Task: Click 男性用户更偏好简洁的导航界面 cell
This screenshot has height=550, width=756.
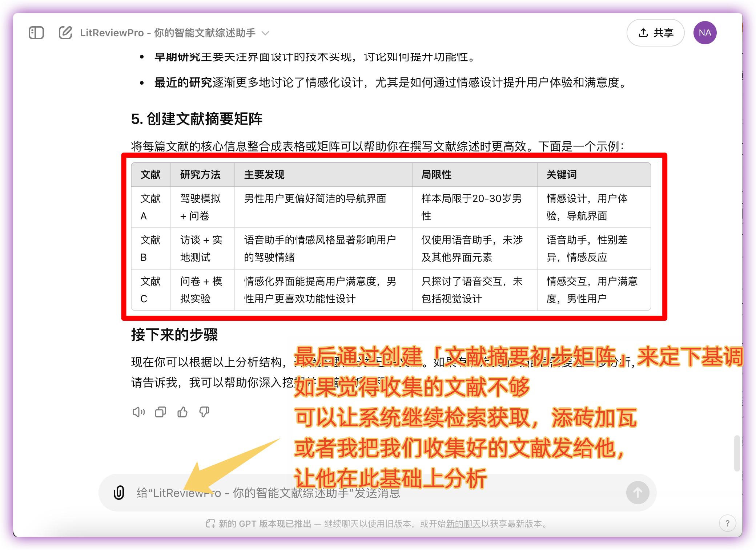Action: tap(323, 207)
